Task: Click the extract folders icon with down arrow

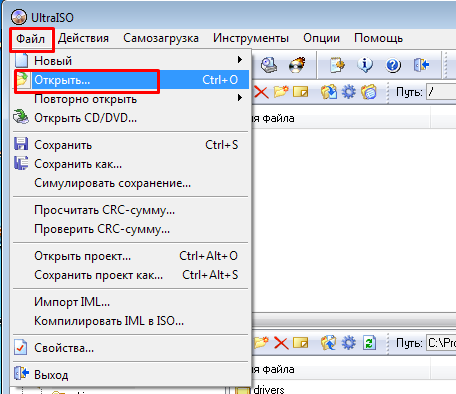Action: point(329,92)
